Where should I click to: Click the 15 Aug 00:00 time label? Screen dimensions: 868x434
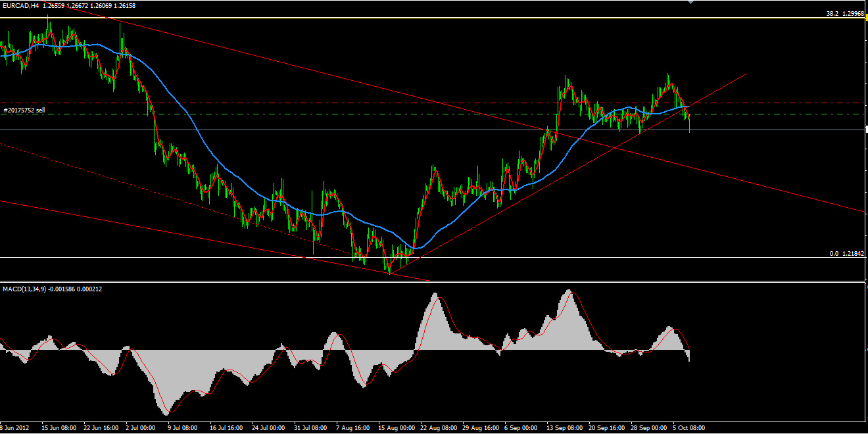coord(396,428)
